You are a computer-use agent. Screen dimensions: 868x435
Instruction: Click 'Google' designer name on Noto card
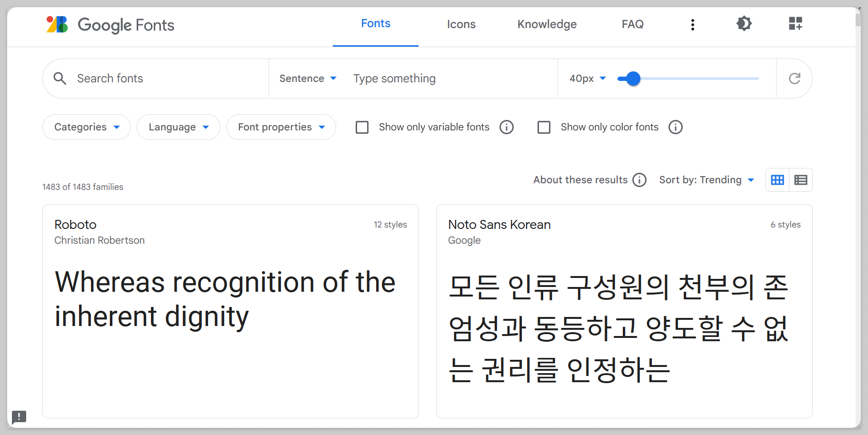click(x=464, y=240)
